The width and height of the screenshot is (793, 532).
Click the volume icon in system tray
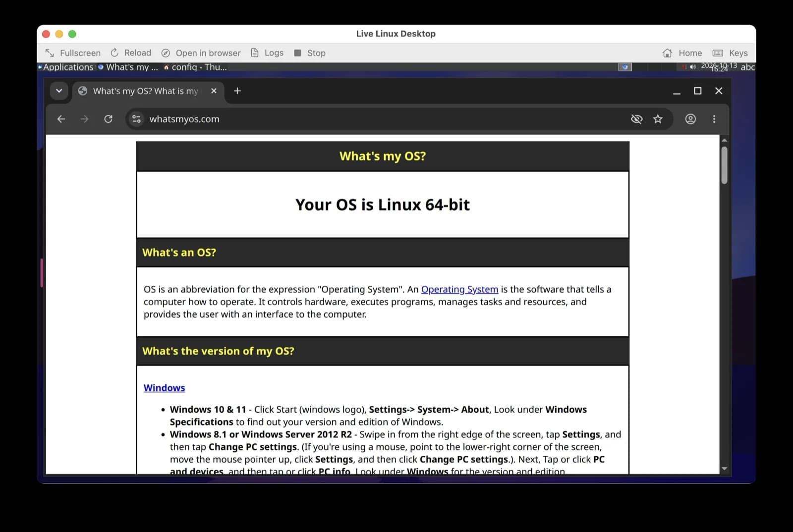tap(693, 67)
